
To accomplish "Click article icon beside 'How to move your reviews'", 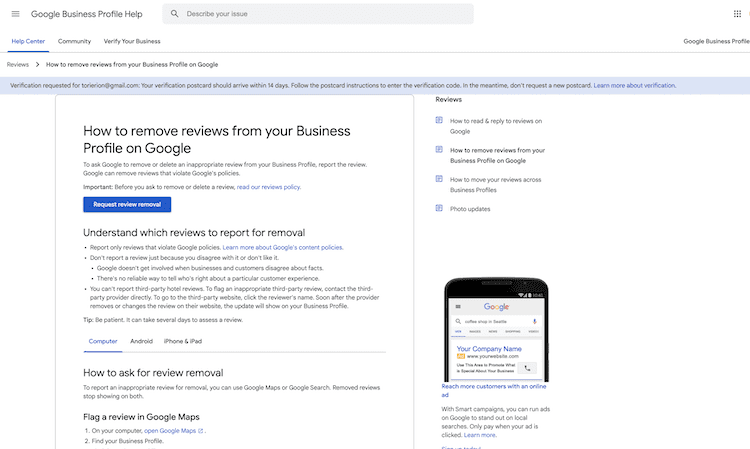I will [x=439, y=179].
